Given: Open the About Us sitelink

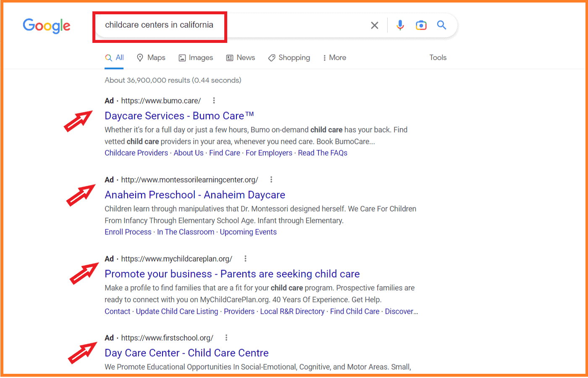Looking at the screenshot, I should pyautogui.click(x=189, y=153).
